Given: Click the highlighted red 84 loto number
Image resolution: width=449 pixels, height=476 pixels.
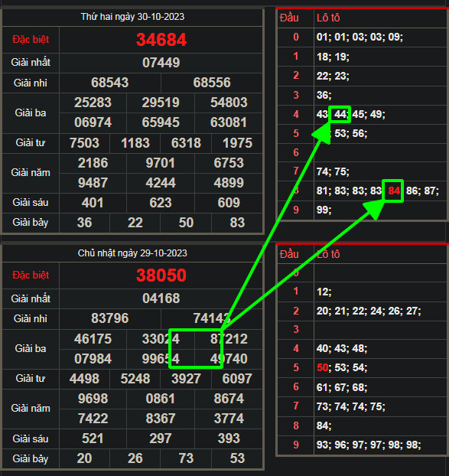Looking at the screenshot, I should (394, 191).
